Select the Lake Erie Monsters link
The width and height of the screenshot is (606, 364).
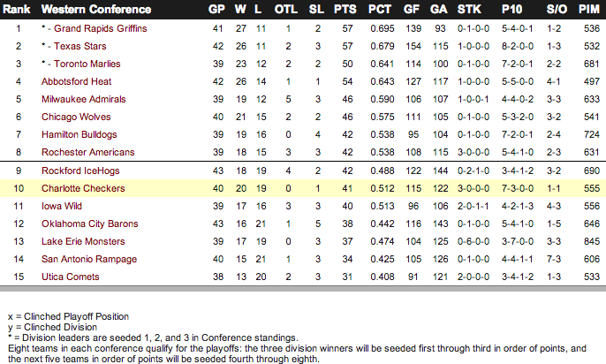tap(83, 241)
